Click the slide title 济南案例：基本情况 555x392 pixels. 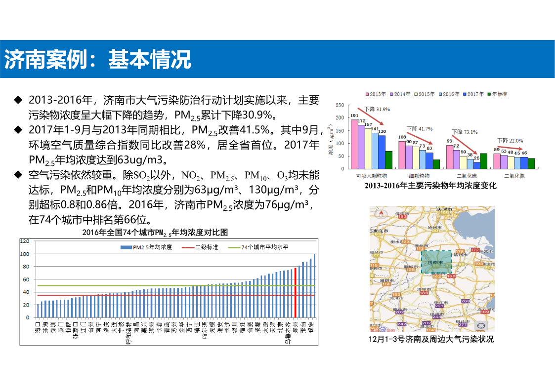pyautogui.click(x=98, y=59)
